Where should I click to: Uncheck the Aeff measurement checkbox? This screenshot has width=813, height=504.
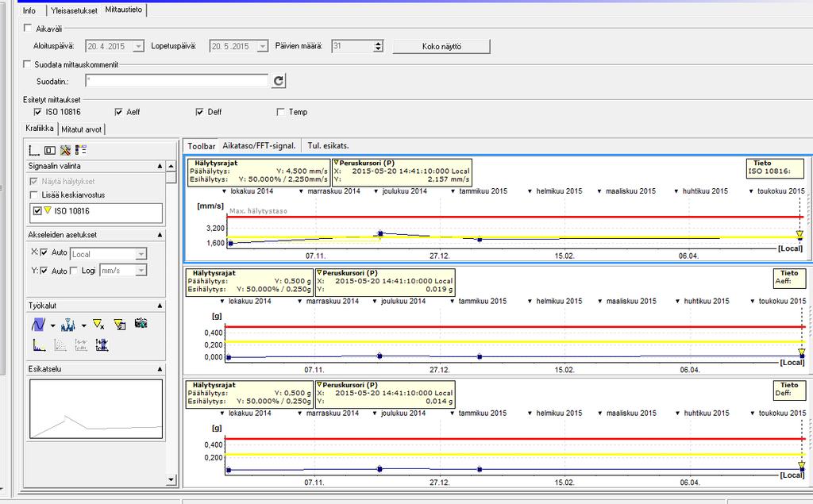pyautogui.click(x=119, y=112)
